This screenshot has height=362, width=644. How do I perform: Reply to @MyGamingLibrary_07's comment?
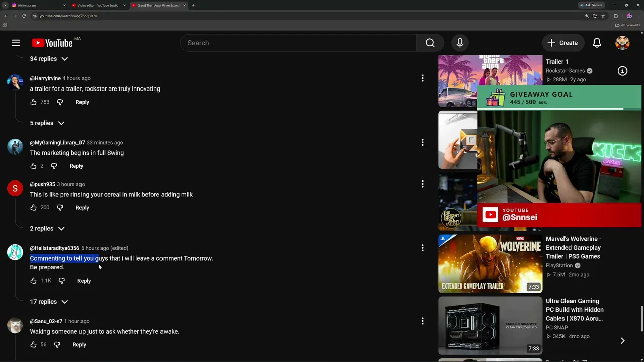tap(76, 166)
